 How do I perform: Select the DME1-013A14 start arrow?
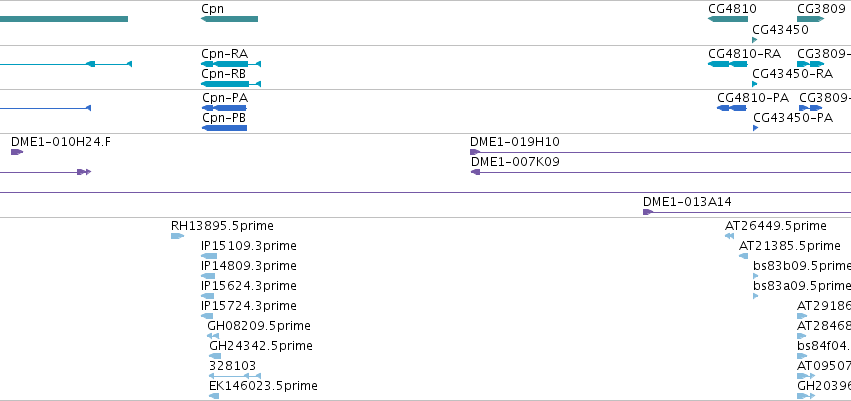pos(647,212)
